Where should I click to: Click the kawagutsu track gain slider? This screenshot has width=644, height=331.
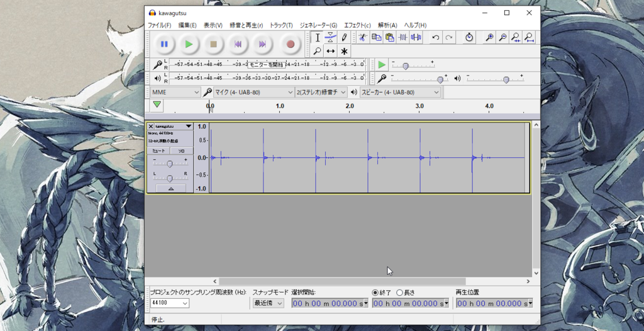pyautogui.click(x=170, y=163)
